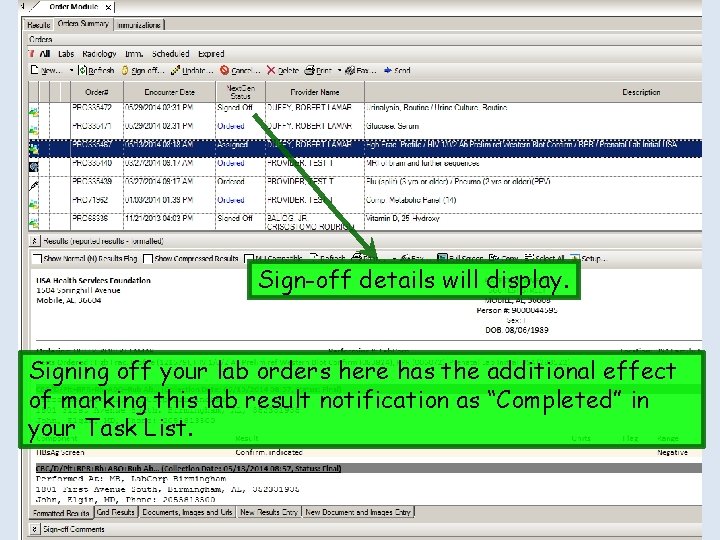Switch to the Orders Summary tab
The height and width of the screenshot is (540, 720).
[83, 24]
